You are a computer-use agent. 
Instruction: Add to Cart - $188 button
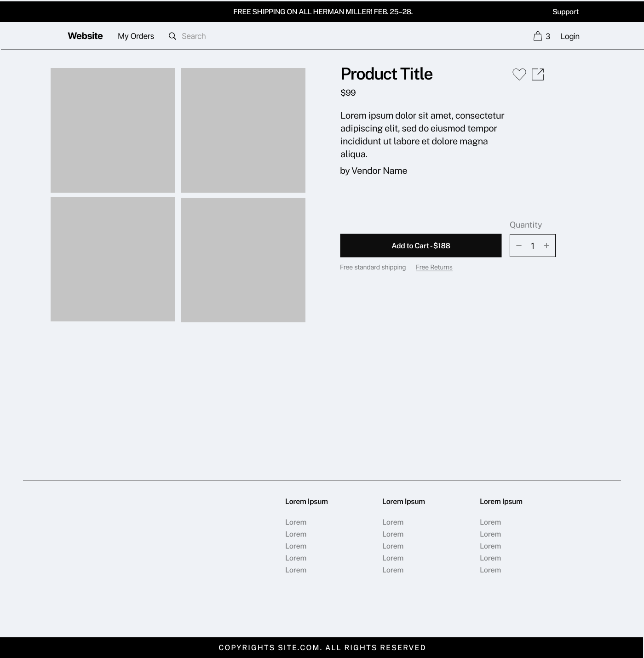click(421, 246)
